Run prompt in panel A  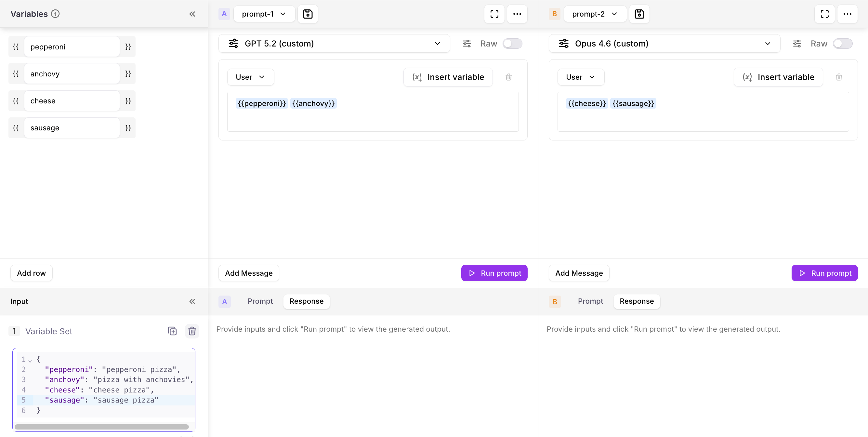pos(494,273)
